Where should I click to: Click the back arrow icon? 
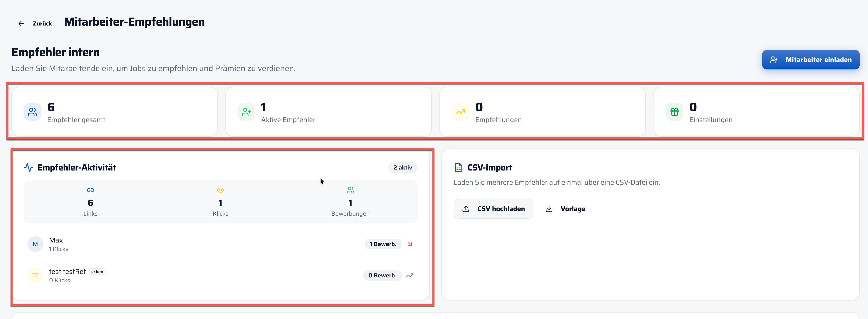point(21,24)
